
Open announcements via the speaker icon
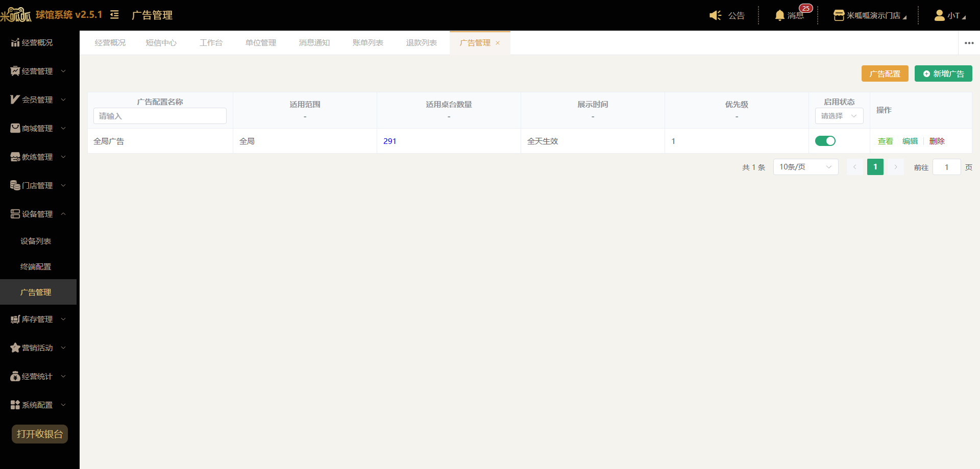click(x=715, y=15)
